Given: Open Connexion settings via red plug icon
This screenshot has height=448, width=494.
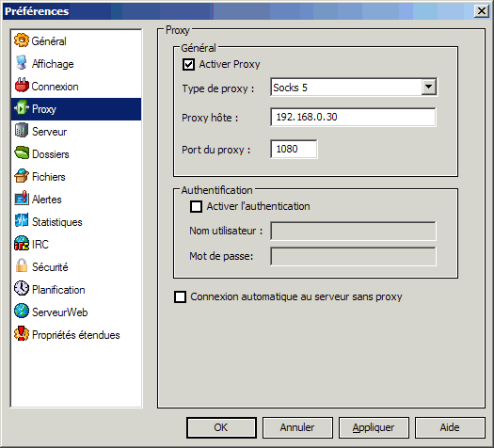Looking at the screenshot, I should point(22,86).
